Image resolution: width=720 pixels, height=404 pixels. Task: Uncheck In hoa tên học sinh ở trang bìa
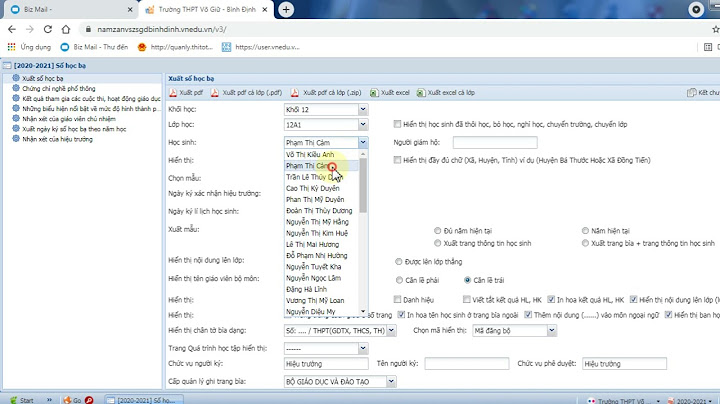click(401, 314)
